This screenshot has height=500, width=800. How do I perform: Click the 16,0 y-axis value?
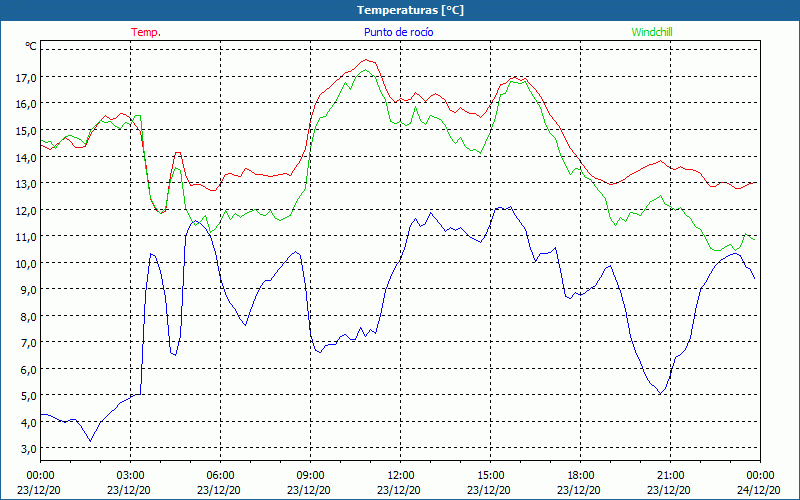(26, 105)
